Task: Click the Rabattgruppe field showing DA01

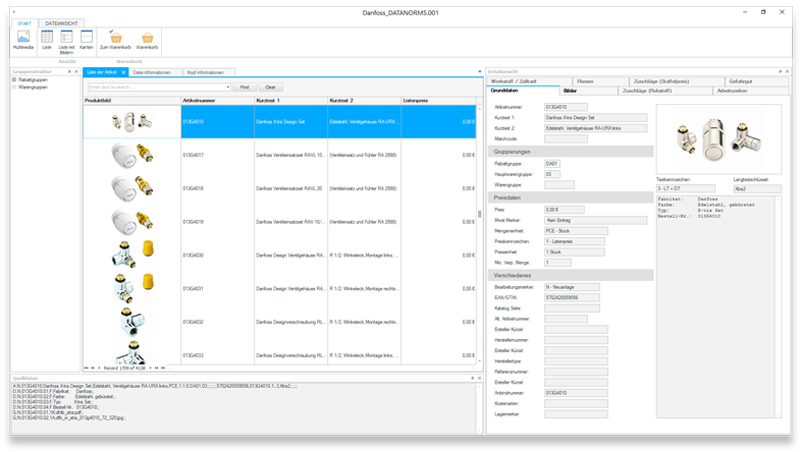Action: (x=552, y=164)
